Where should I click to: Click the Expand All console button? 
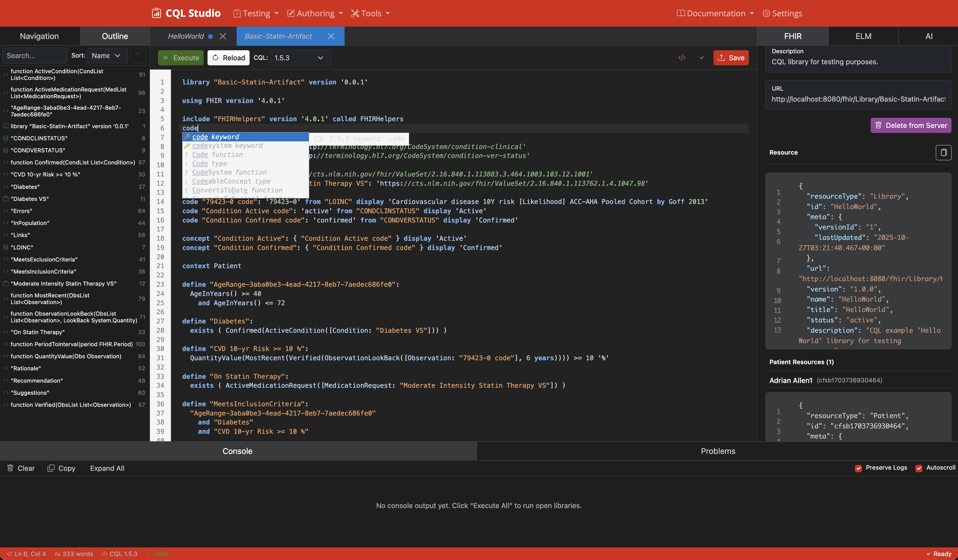point(107,468)
